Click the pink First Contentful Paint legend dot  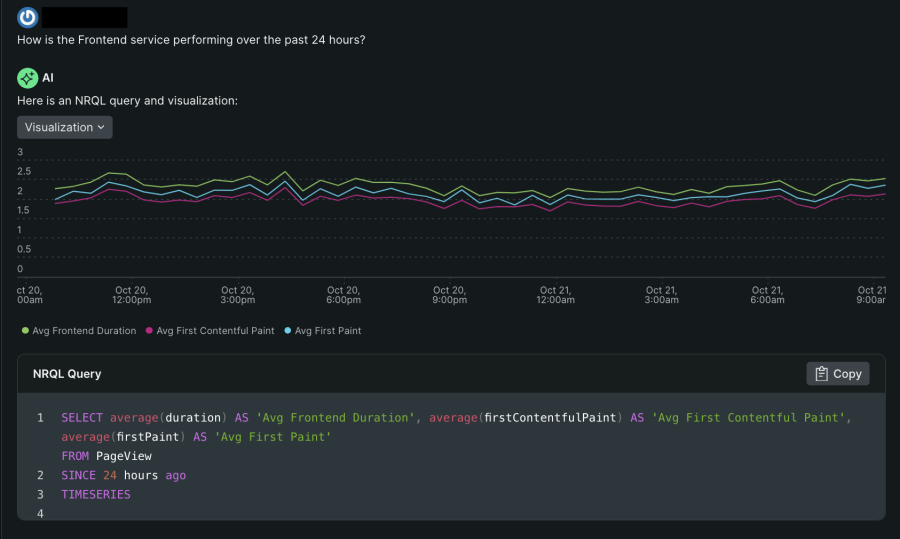click(x=150, y=331)
